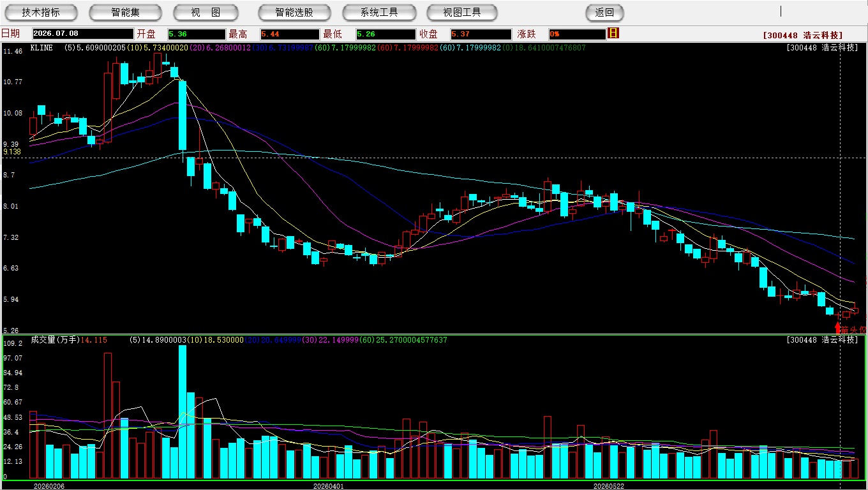Click the 20260206 date label on time axis
The image size is (868, 490).
coord(49,486)
